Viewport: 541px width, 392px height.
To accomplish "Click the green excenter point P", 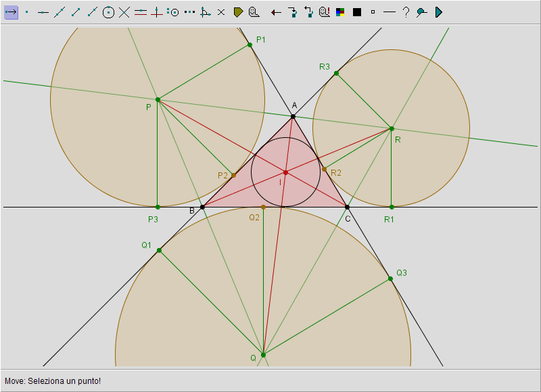I will pos(158,99).
